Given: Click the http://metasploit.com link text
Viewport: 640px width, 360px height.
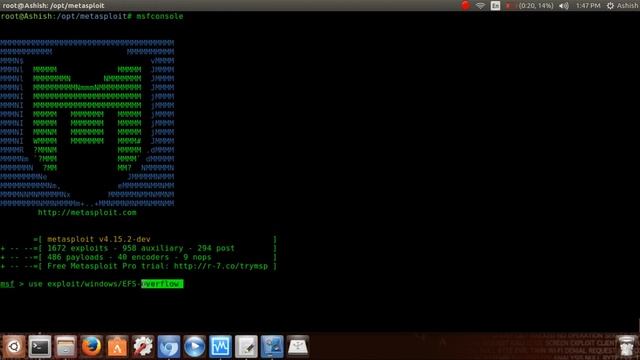Looking at the screenshot, I should 87,213.
